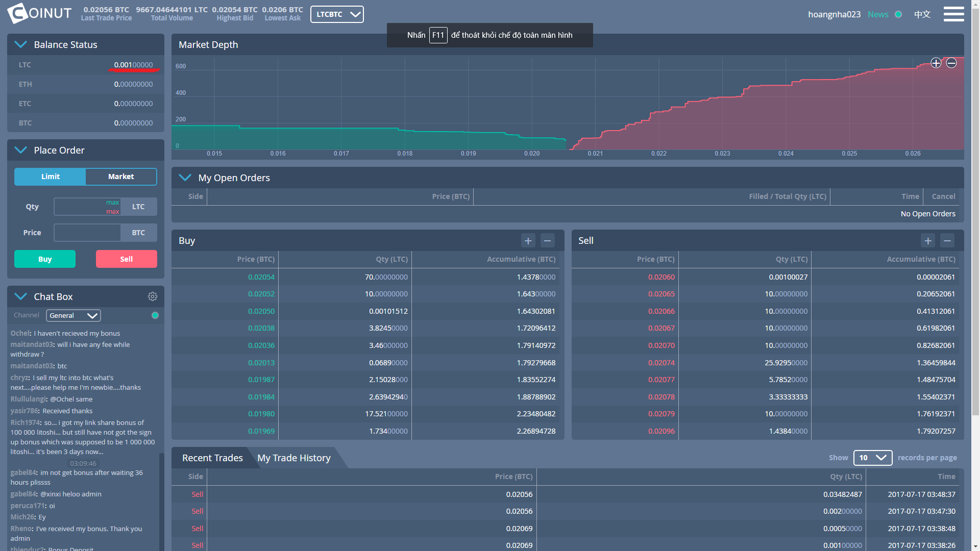Switch to My Trade History tab
This screenshot has height=551, width=980.
click(294, 458)
